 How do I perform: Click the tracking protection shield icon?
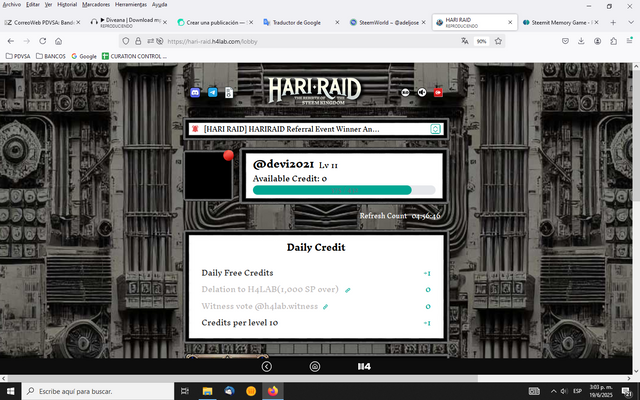[x=126, y=41]
